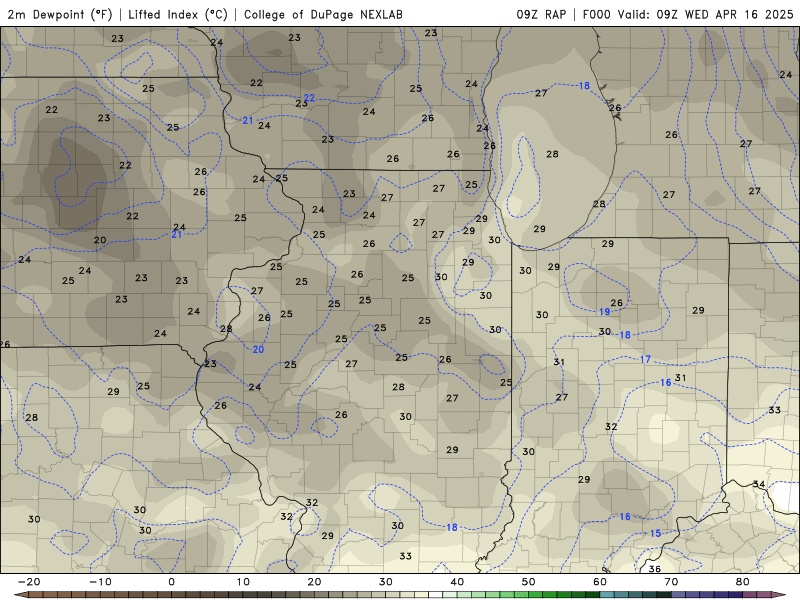
Task: Click the blue '19' lifted index contour label
Action: coord(604,312)
